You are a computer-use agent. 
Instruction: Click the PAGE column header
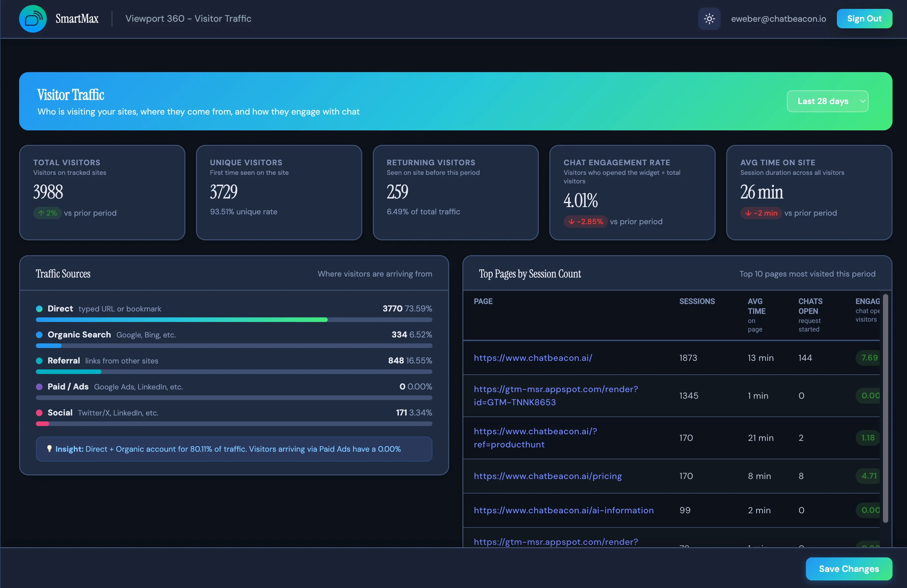click(x=483, y=301)
